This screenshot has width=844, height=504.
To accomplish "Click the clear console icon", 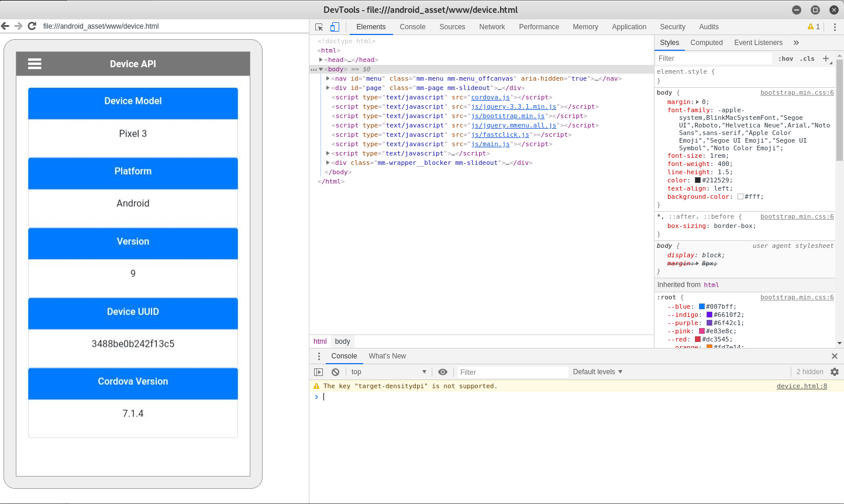I will tap(336, 372).
